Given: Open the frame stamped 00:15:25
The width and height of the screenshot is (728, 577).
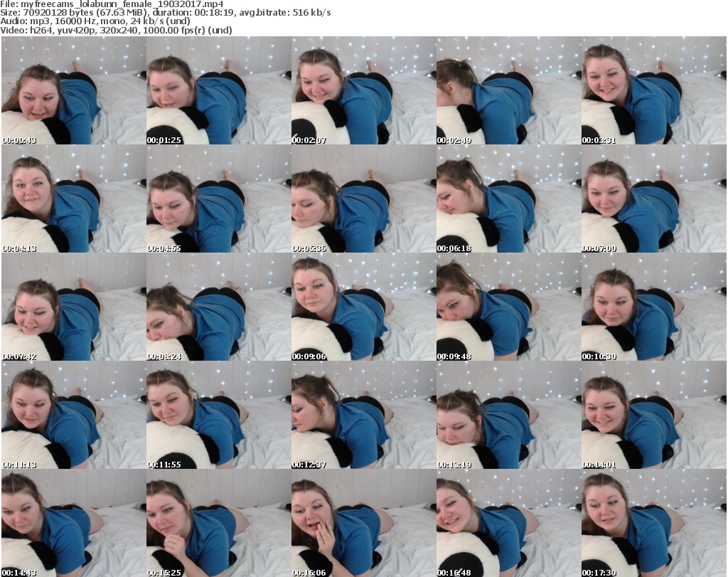Looking at the screenshot, I should click(x=219, y=523).
